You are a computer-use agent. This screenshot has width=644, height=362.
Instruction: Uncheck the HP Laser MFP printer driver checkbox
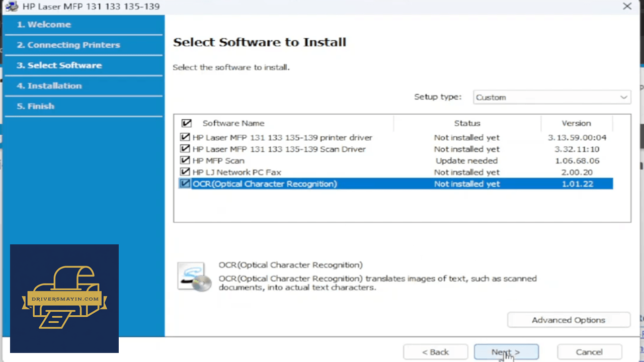pos(185,137)
